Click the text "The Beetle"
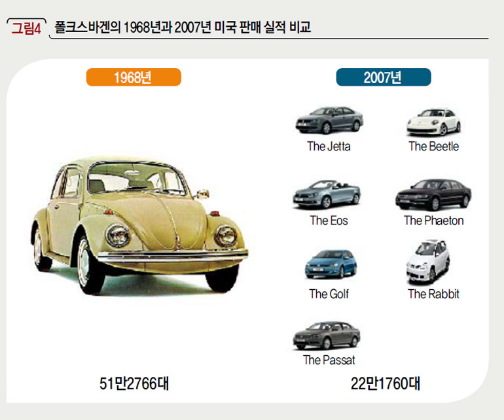The width and height of the screenshot is (504, 420). [x=433, y=146]
